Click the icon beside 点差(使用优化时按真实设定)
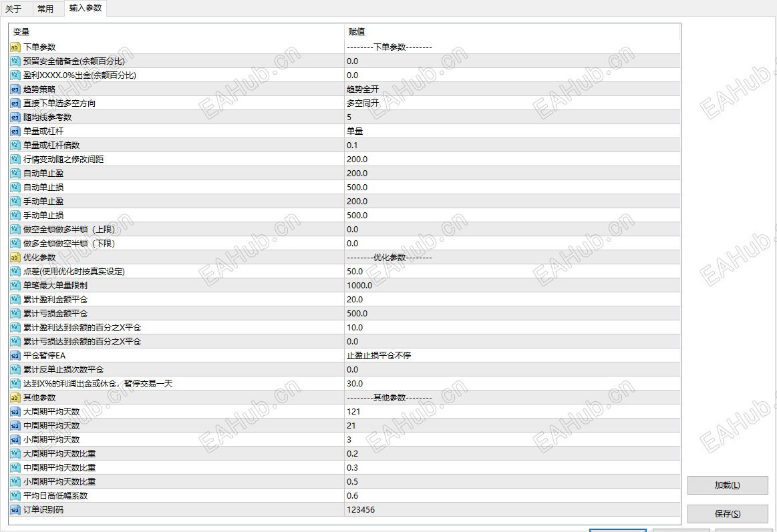 (15, 271)
